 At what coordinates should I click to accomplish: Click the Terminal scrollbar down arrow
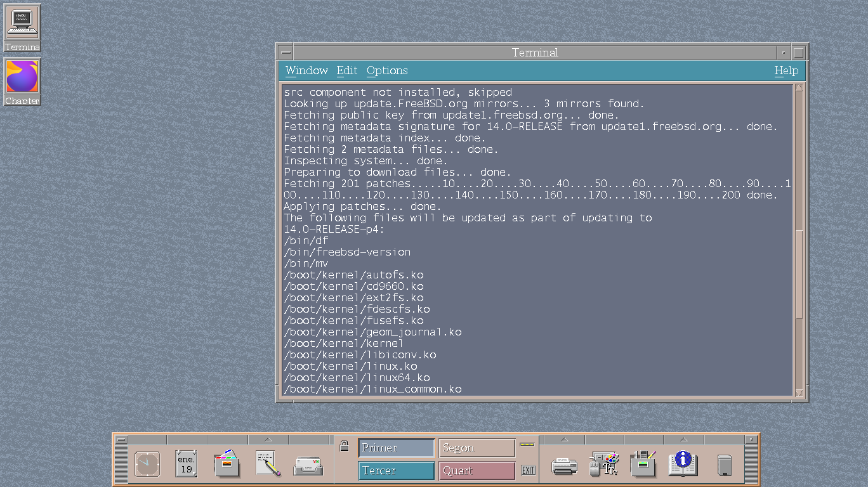pyautogui.click(x=799, y=393)
